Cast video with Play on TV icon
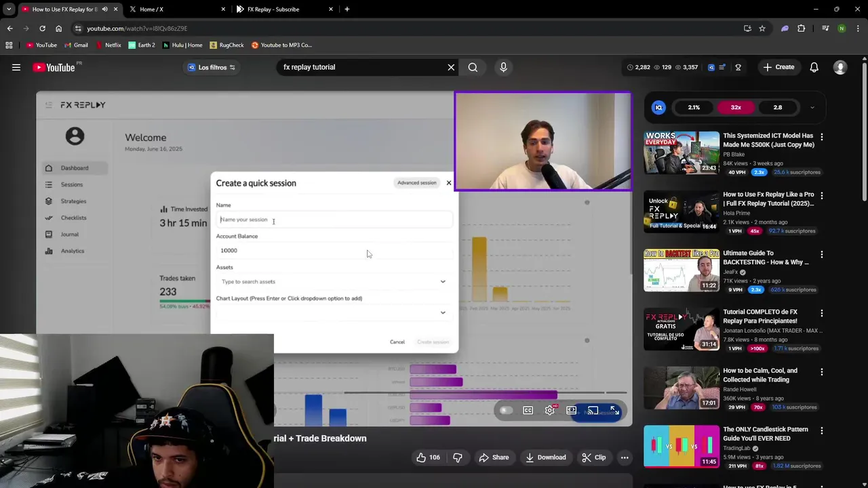 tap(593, 410)
